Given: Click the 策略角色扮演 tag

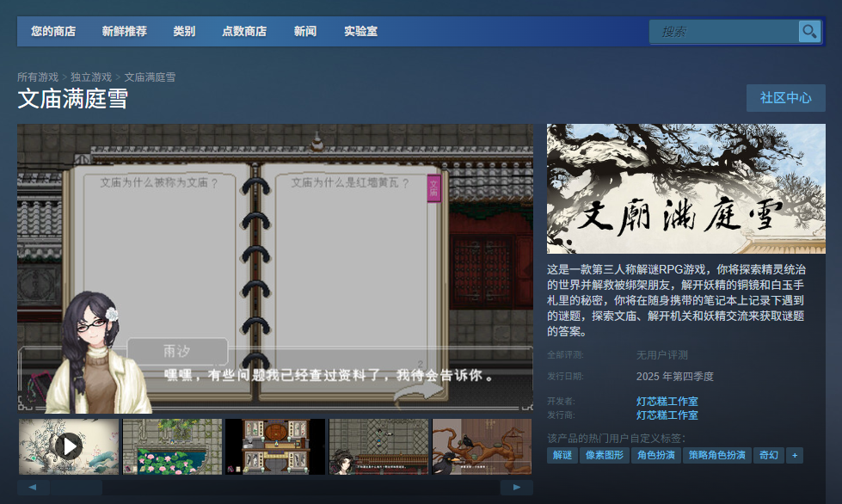Looking at the screenshot, I should tap(717, 455).
